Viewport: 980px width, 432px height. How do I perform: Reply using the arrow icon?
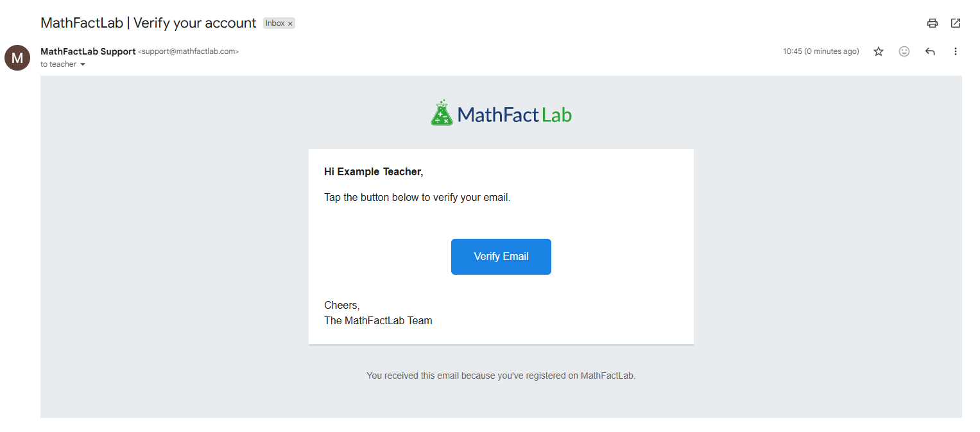tap(930, 51)
